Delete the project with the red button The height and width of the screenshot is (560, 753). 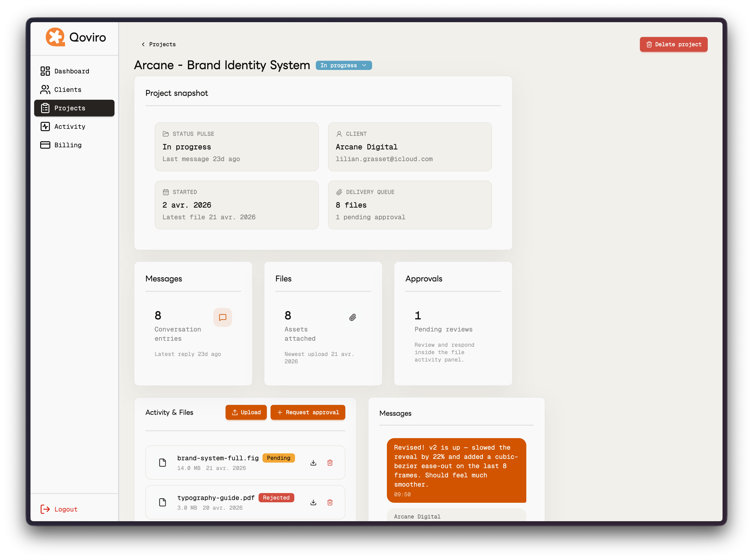click(x=673, y=44)
